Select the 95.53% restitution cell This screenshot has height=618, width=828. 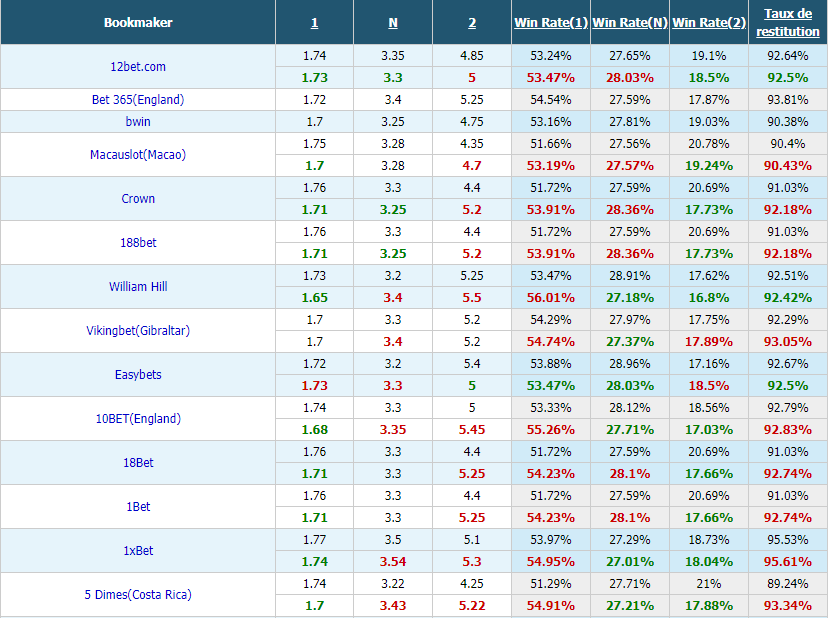coord(788,539)
